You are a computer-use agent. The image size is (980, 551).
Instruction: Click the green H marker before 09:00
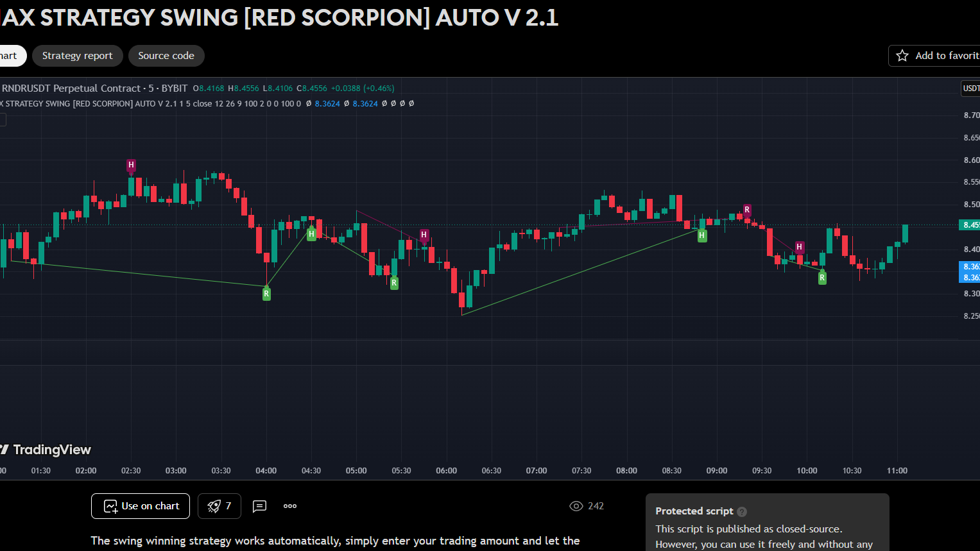pyautogui.click(x=702, y=235)
